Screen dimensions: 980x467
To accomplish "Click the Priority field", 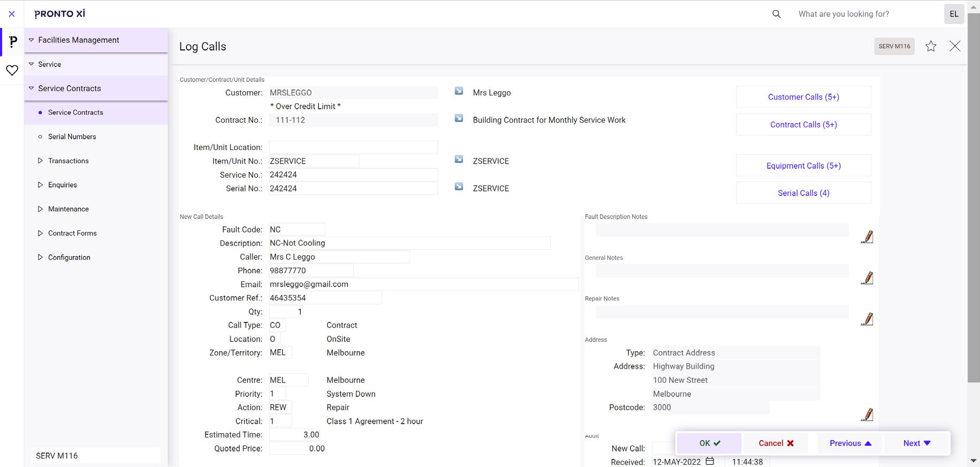I will [278, 394].
